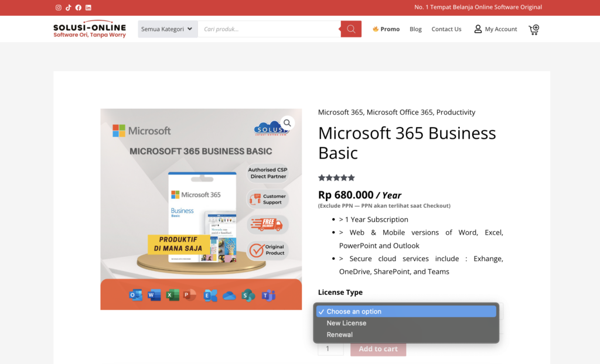600x364 pixels.
Task: Expand the Semua Kategori dropdown
Action: coord(168,29)
